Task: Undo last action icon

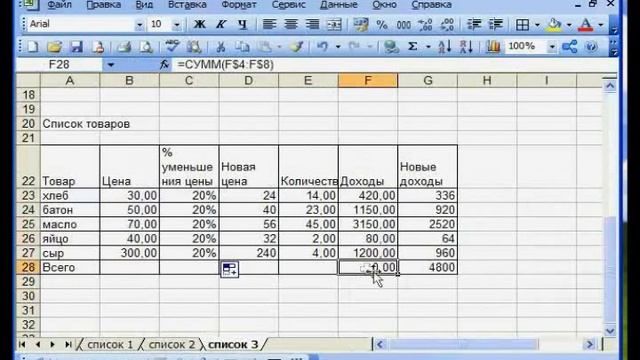Action: click(323, 47)
